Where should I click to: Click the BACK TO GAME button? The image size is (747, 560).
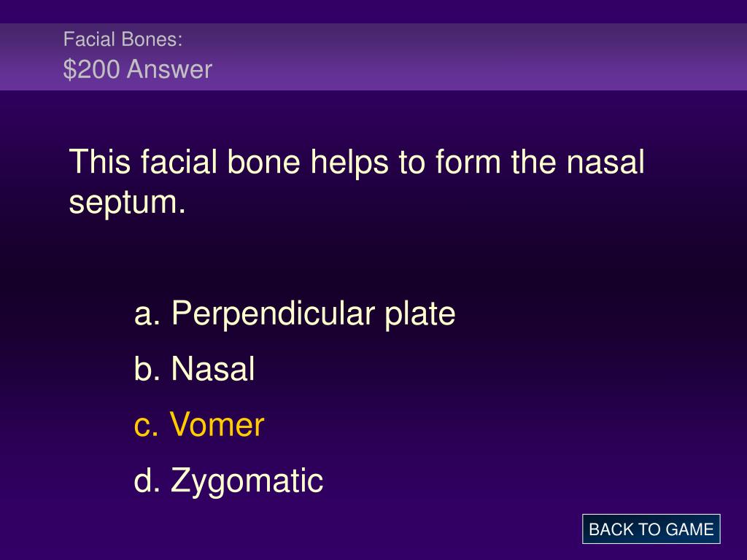click(x=651, y=529)
